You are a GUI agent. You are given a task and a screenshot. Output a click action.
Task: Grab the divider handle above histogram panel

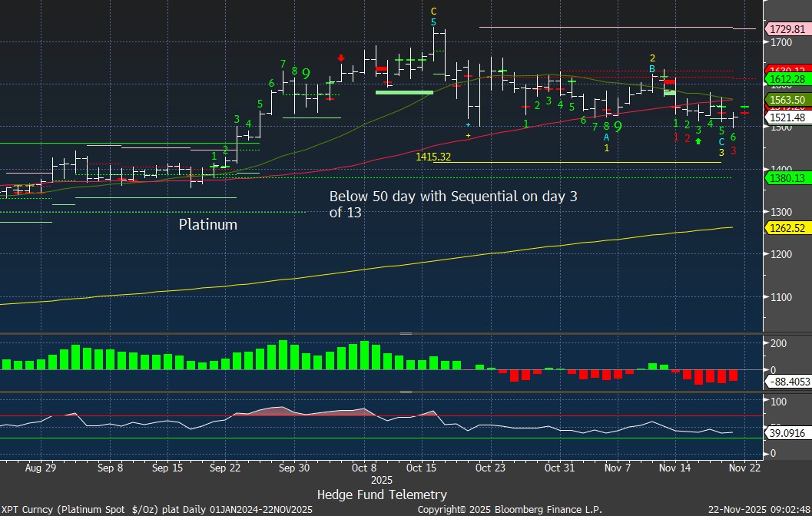406,334
